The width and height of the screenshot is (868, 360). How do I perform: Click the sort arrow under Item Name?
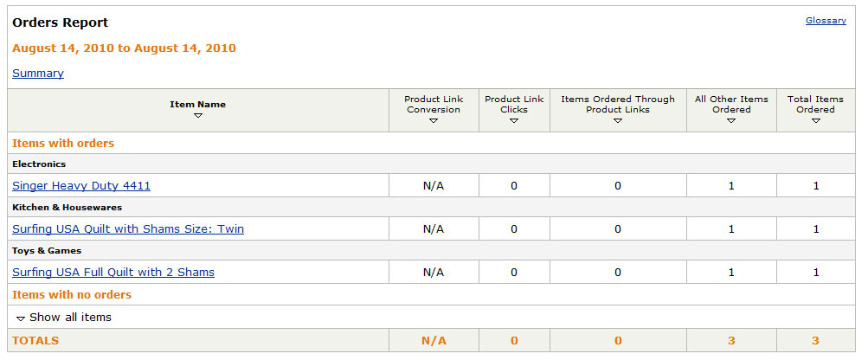[198, 116]
